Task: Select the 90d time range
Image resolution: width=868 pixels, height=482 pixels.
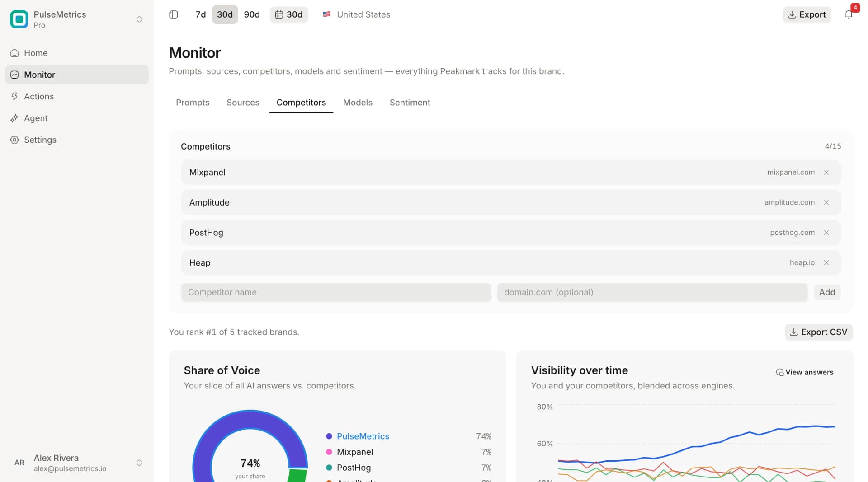Action: point(252,14)
